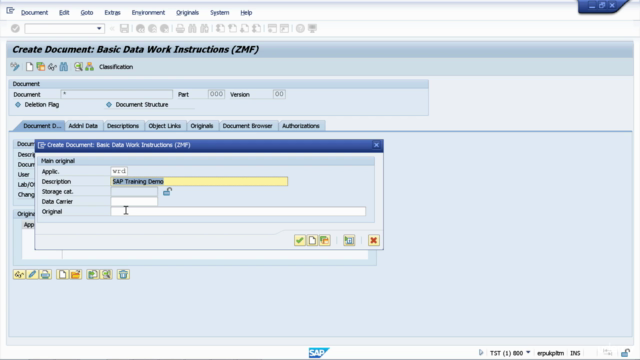Click the Print icon in the standard toolbar
Screen dimensions: 640x360
coord(180,29)
